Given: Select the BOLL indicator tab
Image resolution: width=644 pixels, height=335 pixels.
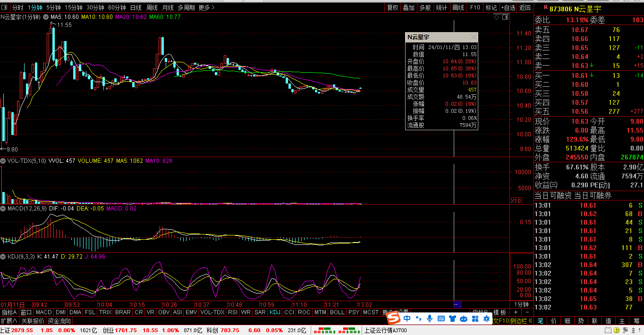Looking at the screenshot, I should (337, 312).
